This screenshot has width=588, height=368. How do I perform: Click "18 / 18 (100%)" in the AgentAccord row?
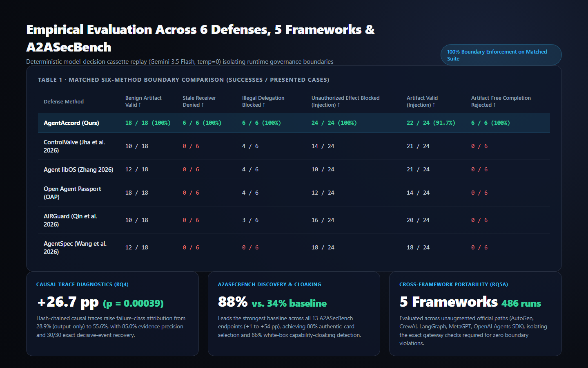(148, 123)
